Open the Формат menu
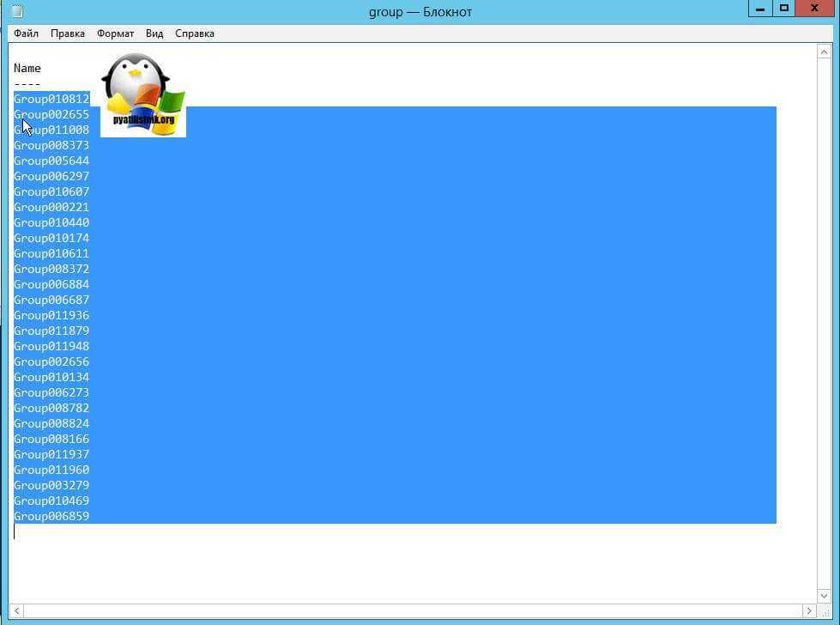840x625 pixels. tap(115, 33)
